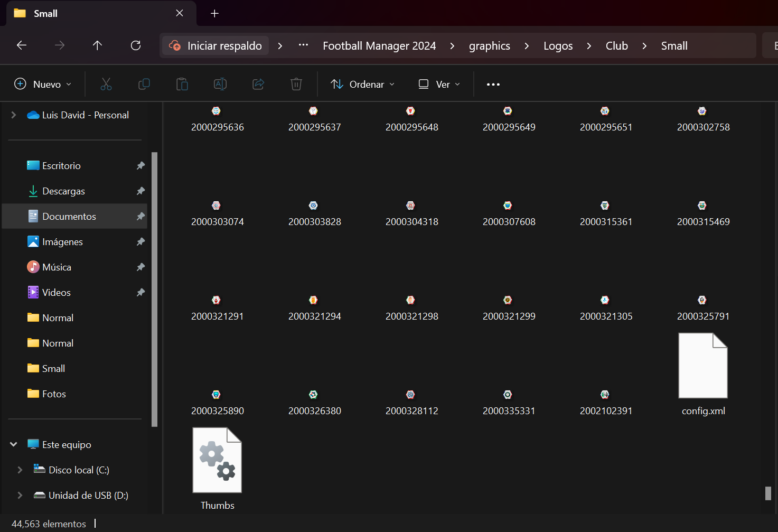Unpin Escritorio from quick access
Image resolution: width=778 pixels, height=532 pixels.
140,165
